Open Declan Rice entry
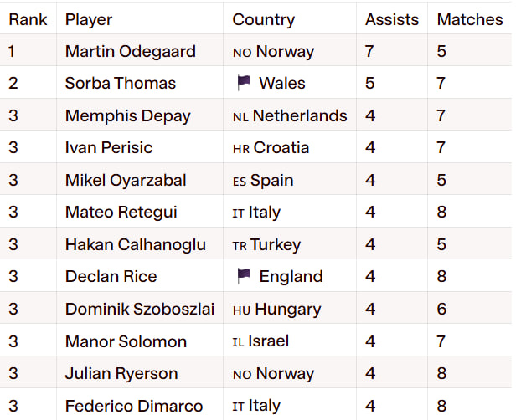 pos(111,276)
